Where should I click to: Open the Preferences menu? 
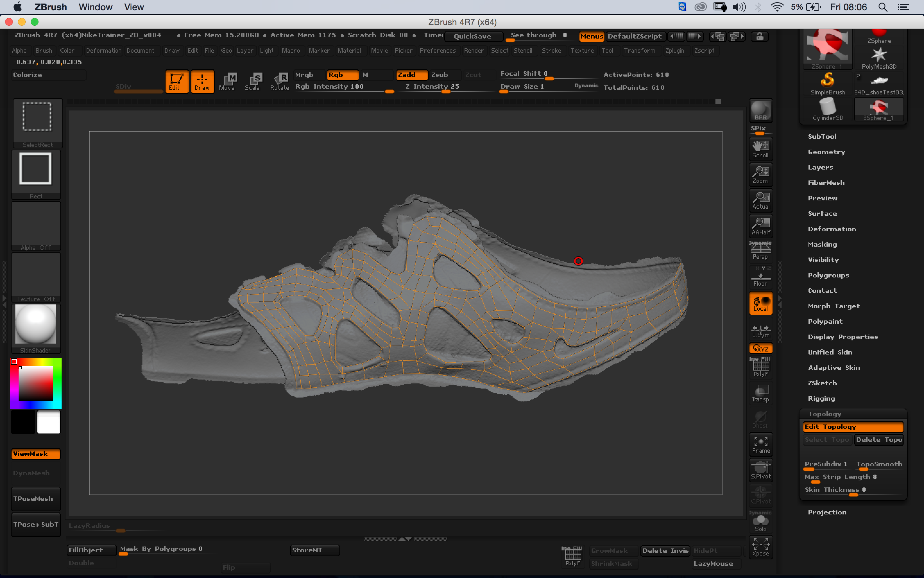tap(438, 50)
